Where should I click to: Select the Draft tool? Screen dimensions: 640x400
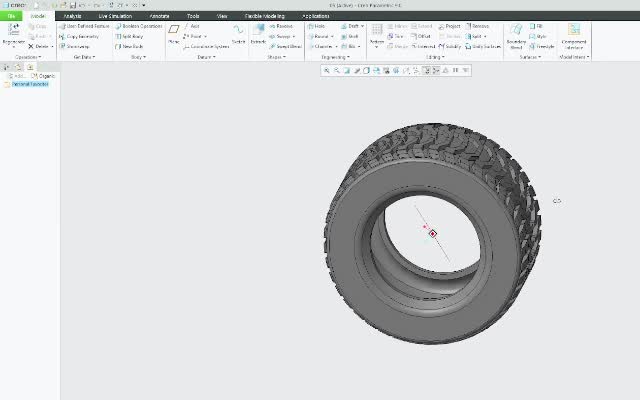pos(350,26)
